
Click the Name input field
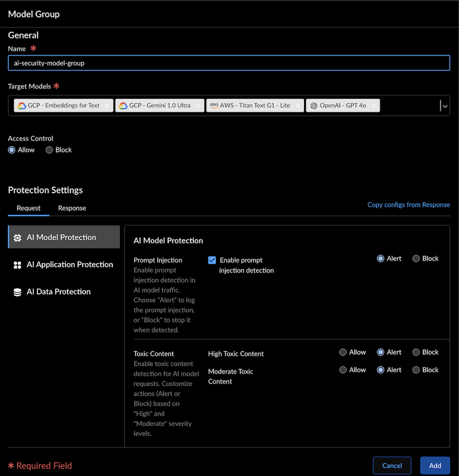[229, 63]
